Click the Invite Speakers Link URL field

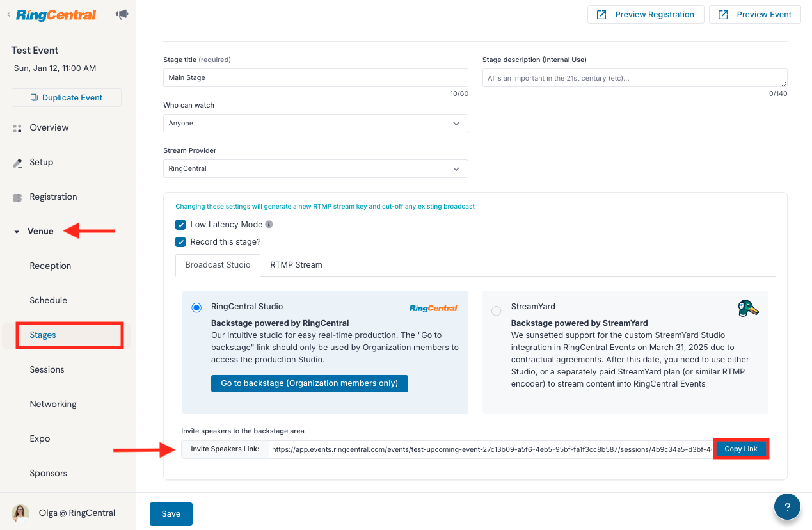[x=491, y=449]
